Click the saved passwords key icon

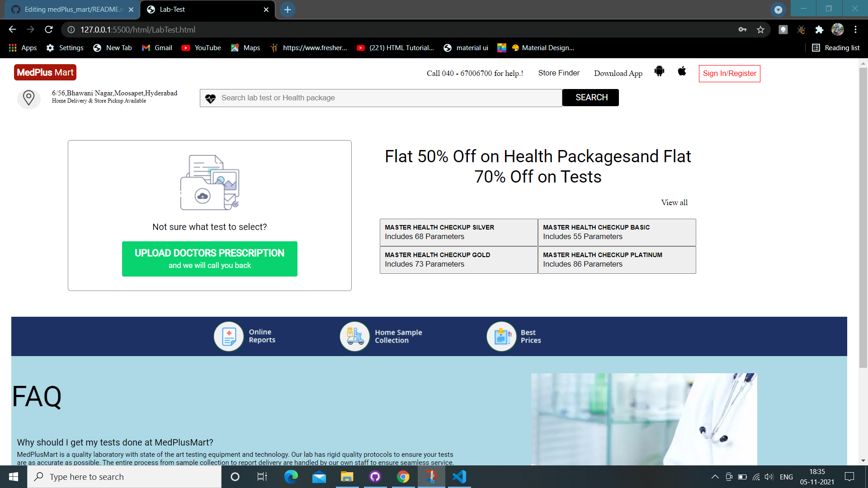pyautogui.click(x=742, y=29)
